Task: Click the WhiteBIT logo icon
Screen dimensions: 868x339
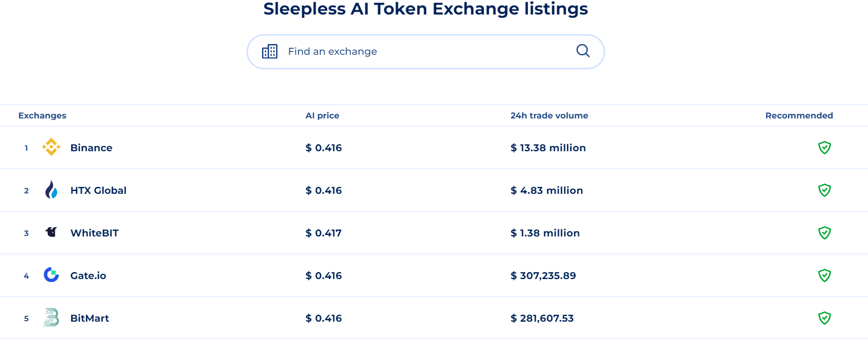Action: pyautogui.click(x=51, y=232)
